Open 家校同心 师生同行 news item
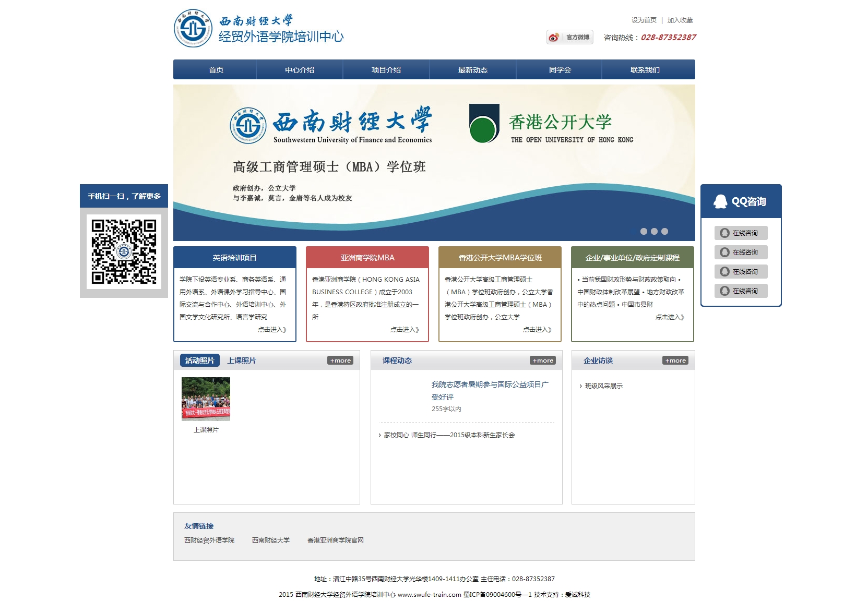The width and height of the screenshot is (868, 613). coord(449,435)
